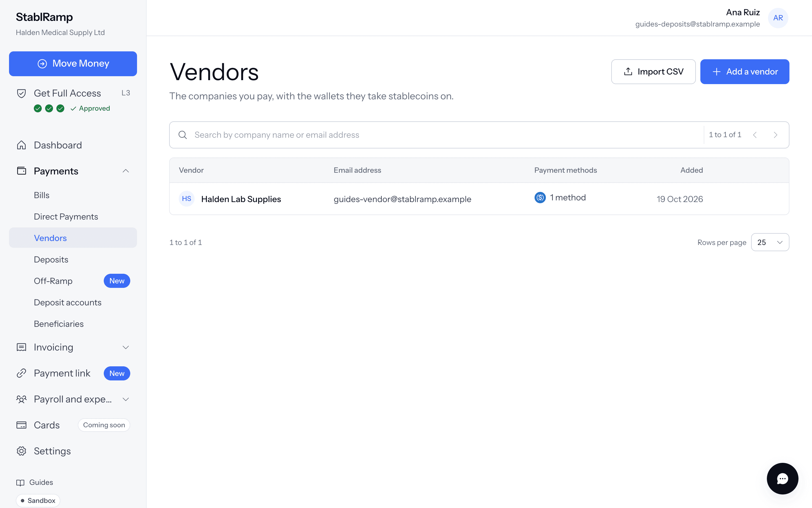Open Settings gear icon
Image resolution: width=812 pixels, height=508 pixels.
pyautogui.click(x=21, y=451)
